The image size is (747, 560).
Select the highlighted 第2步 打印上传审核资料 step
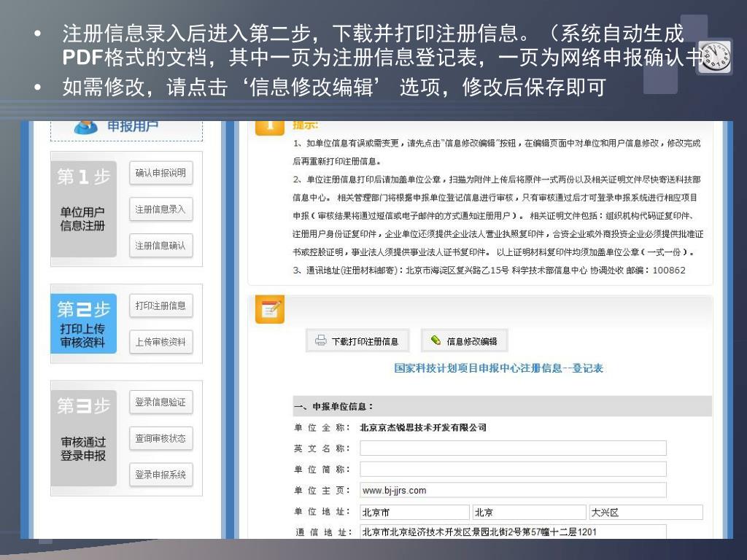tap(83, 324)
